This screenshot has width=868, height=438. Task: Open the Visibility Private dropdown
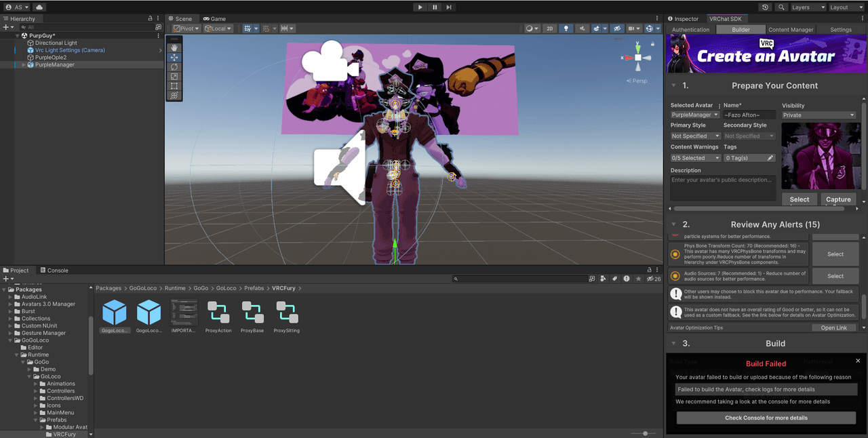[x=818, y=115]
